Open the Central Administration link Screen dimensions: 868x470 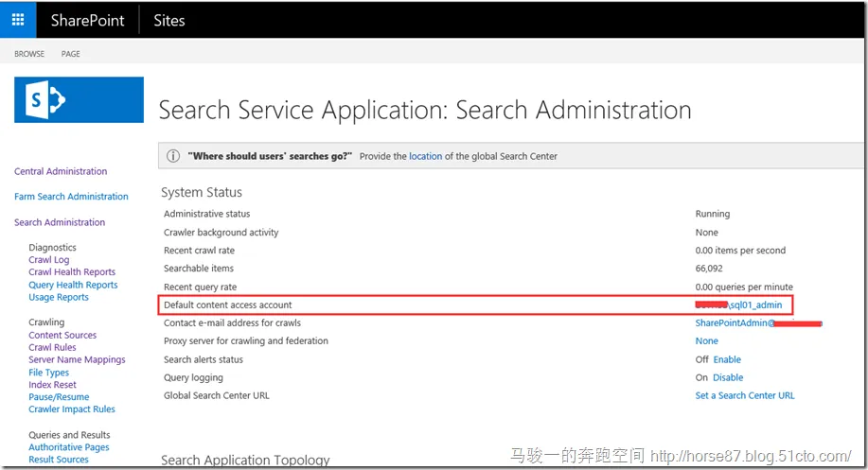click(x=61, y=171)
